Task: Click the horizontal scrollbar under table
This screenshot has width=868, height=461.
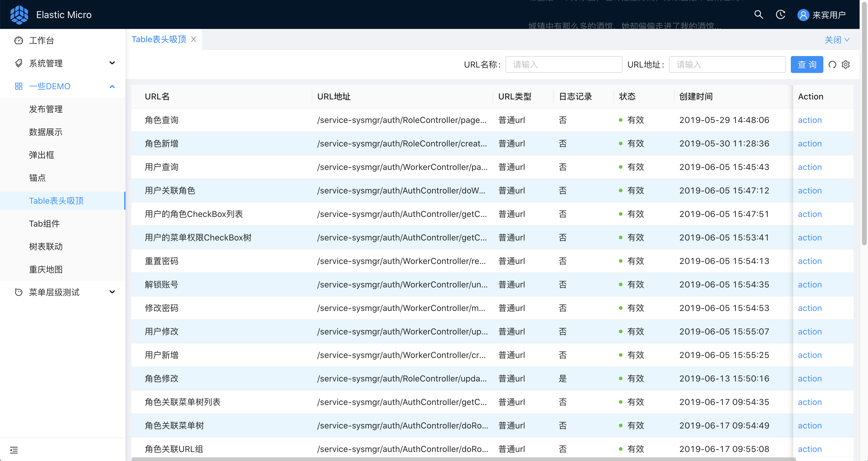Action: pos(463,459)
